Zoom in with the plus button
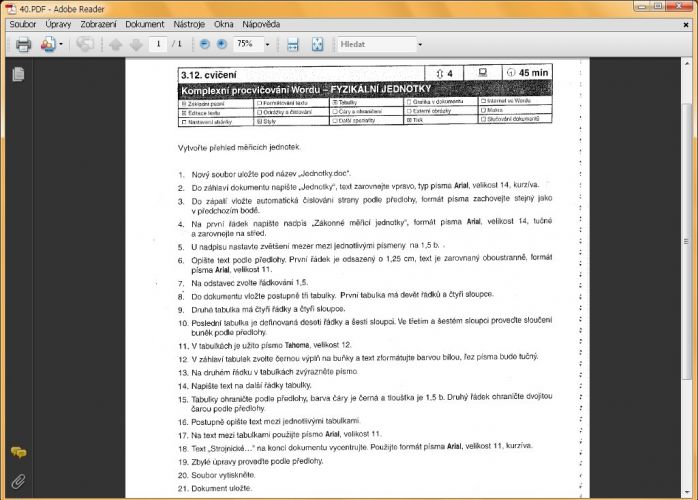 pyautogui.click(x=222, y=44)
